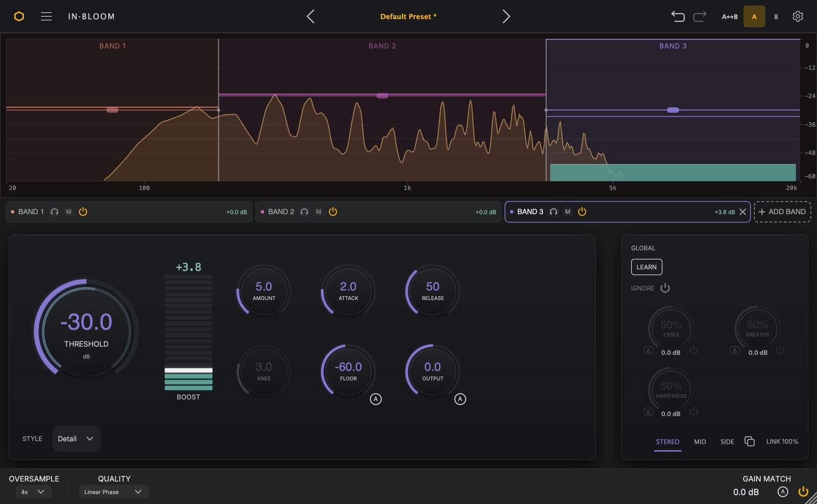817x504 pixels.
Task: Click the Floor knob
Action: tap(348, 371)
